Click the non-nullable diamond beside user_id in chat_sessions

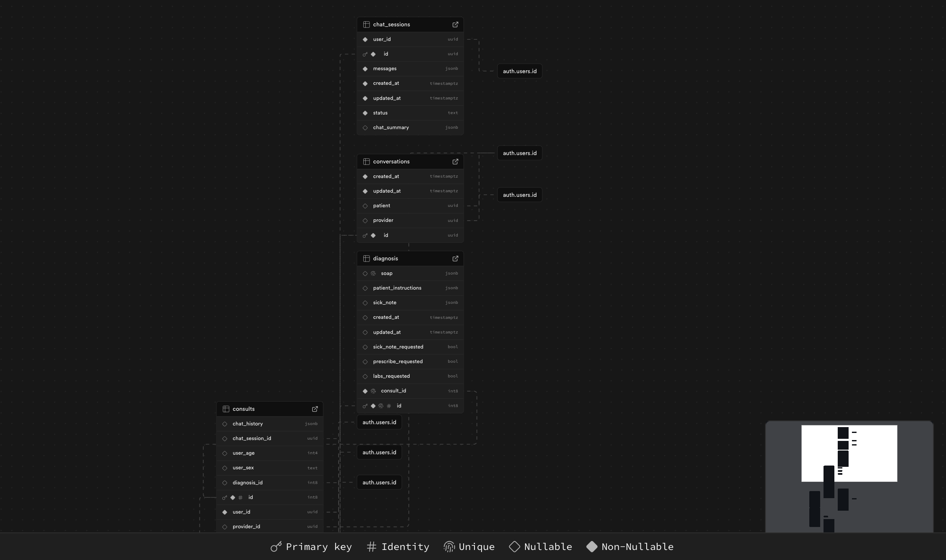point(365,39)
